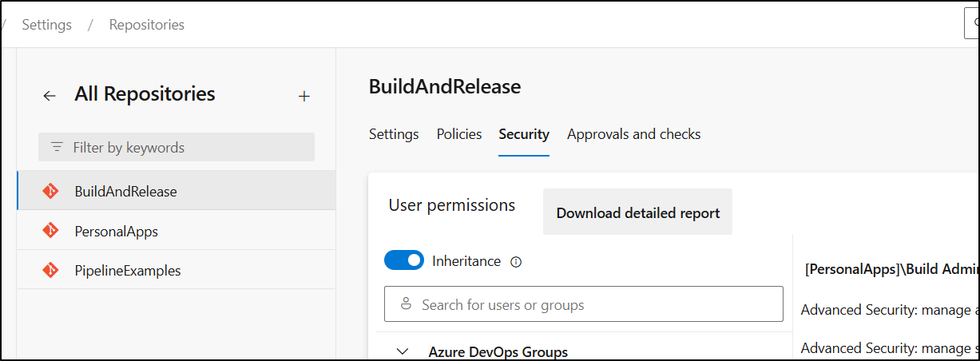Switch to Approvals and checks tab

634,134
